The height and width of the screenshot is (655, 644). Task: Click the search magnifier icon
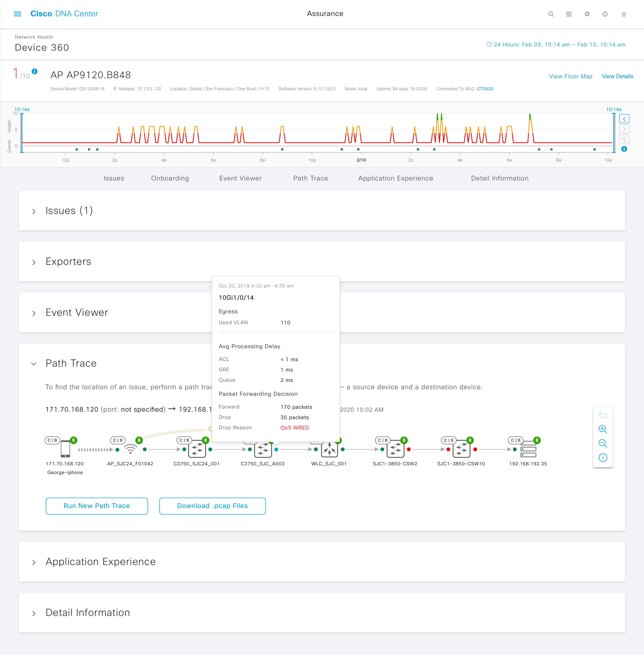[x=551, y=14]
